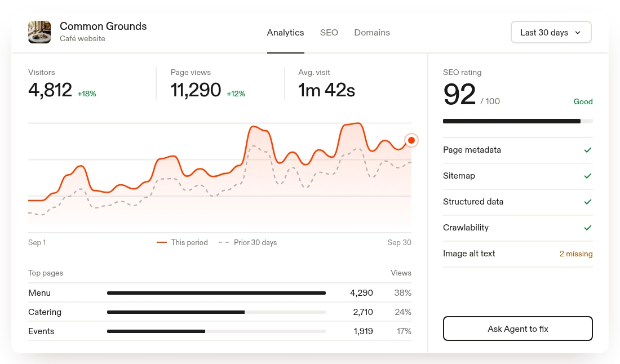Click the Top pages heading

46,273
